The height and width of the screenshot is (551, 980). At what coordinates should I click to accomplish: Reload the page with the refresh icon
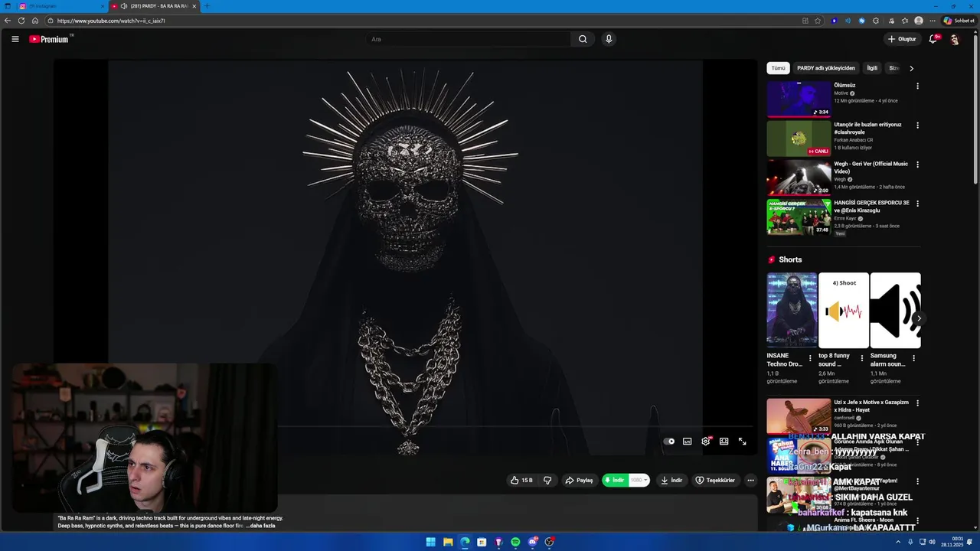click(x=21, y=21)
